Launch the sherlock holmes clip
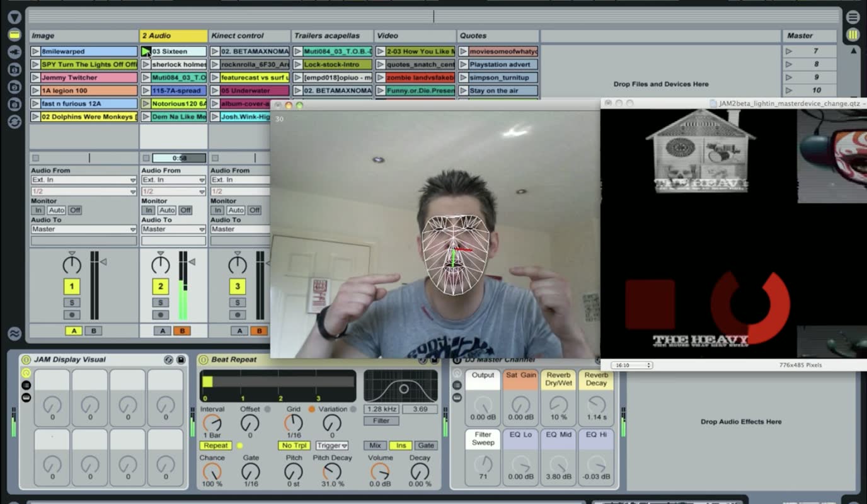Viewport: 867px width, 504px height. pos(146,64)
